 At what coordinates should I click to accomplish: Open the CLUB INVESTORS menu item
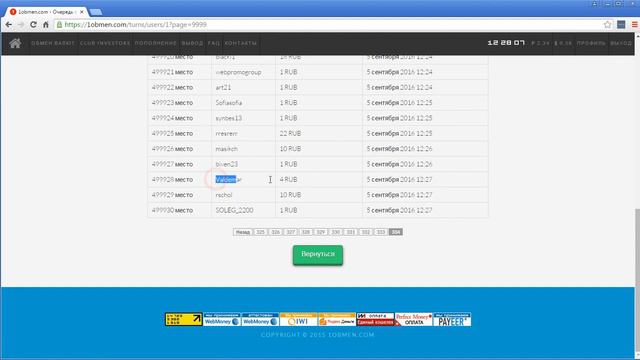pyautogui.click(x=105, y=43)
